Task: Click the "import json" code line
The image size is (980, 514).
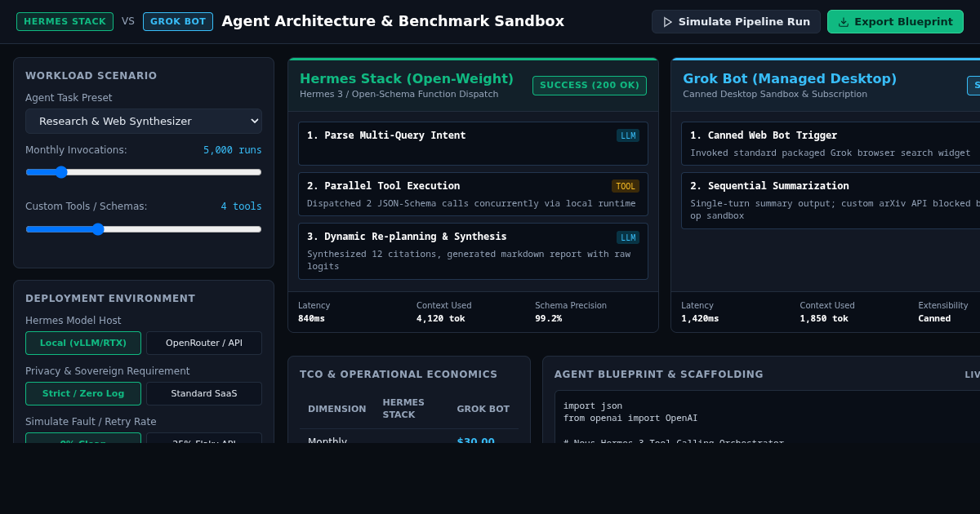Action: tap(593, 406)
